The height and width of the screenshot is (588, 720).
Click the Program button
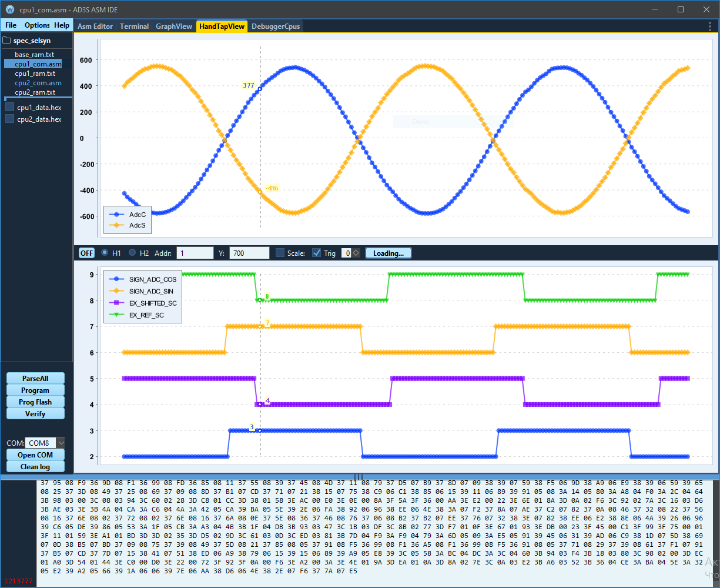tap(35, 390)
